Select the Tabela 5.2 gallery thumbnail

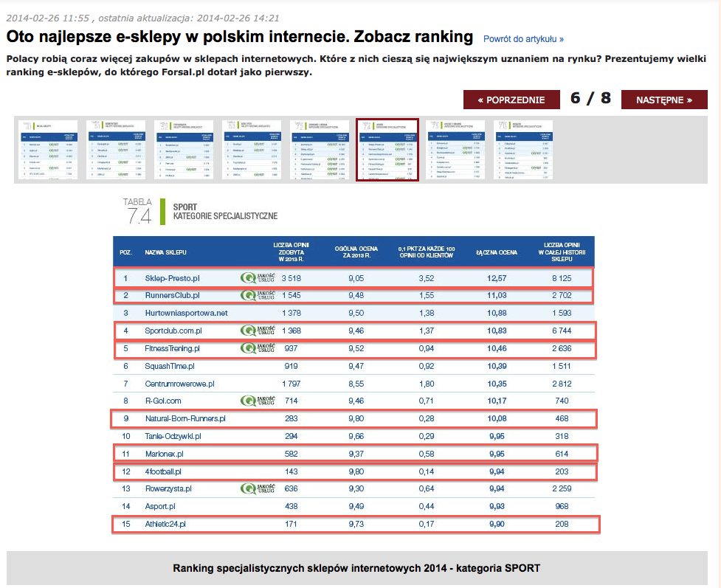pos(184,150)
